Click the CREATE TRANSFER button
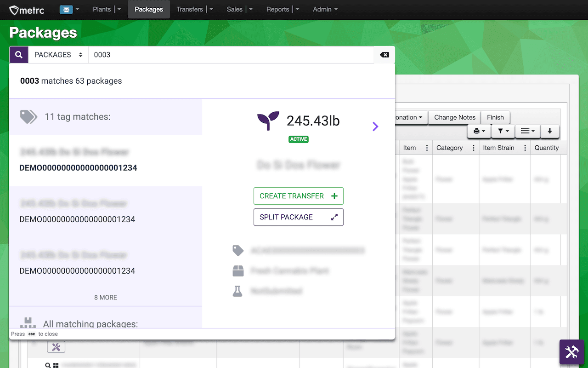This screenshot has height=368, width=588. (299, 196)
